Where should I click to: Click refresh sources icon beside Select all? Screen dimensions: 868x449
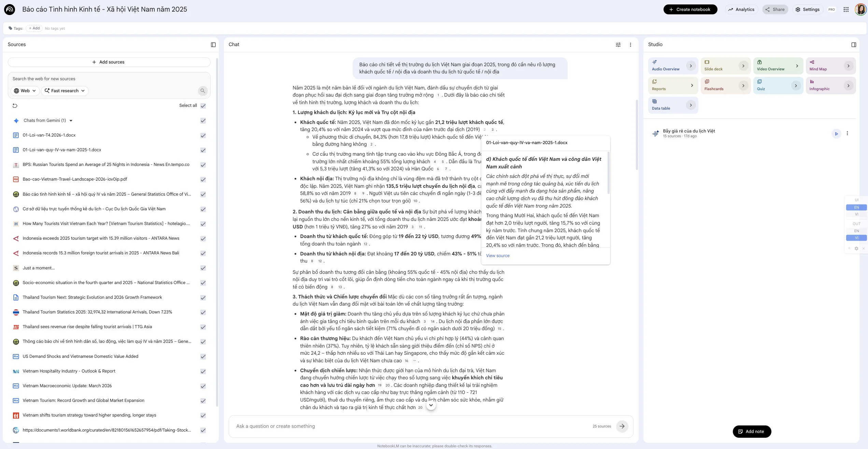tap(15, 106)
